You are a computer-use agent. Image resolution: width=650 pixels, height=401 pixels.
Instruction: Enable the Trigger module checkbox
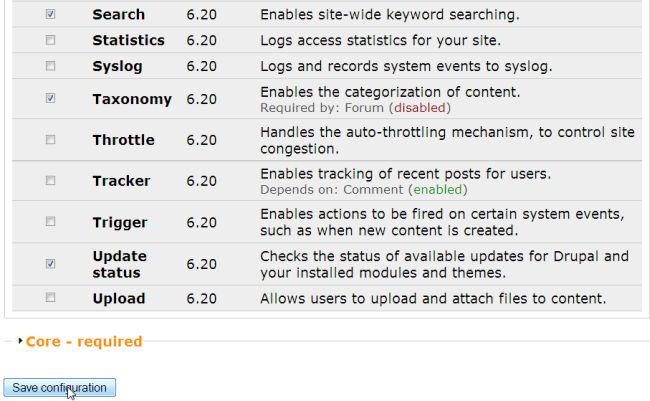pos(51,222)
